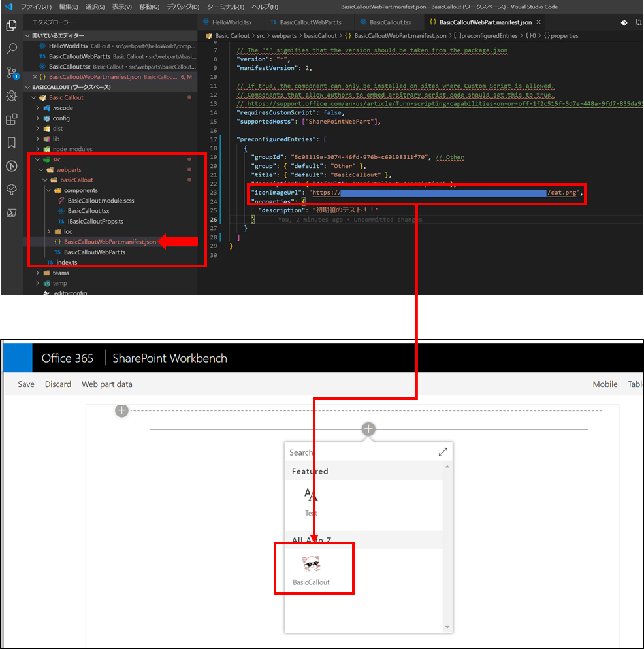Open the 選択(S) menu
Viewport: 644px width, 649px height.
[95, 7]
